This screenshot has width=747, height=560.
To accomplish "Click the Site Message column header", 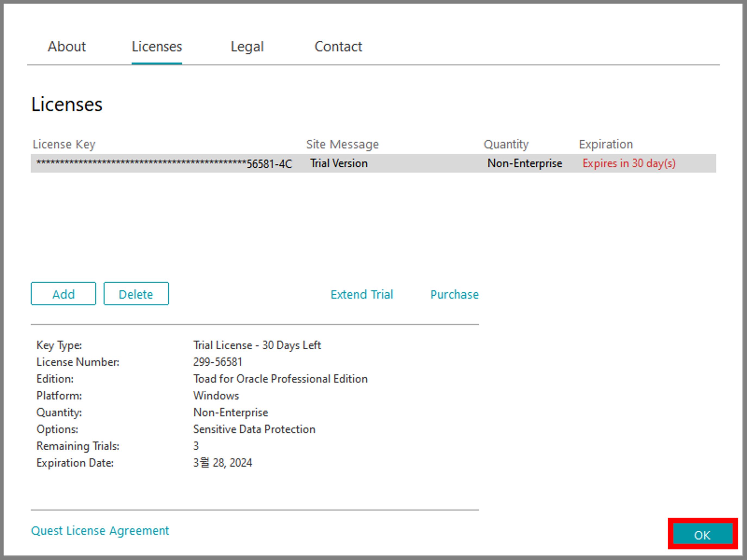I will pos(342,144).
